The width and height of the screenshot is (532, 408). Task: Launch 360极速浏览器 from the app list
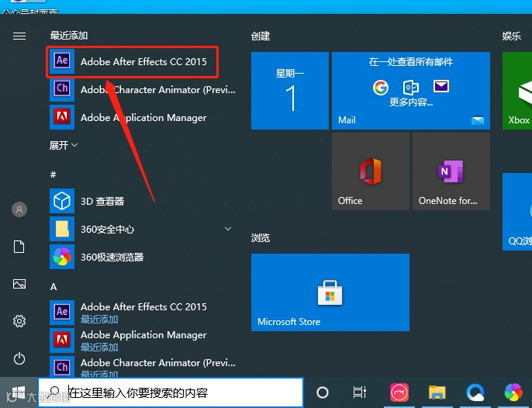click(x=143, y=257)
